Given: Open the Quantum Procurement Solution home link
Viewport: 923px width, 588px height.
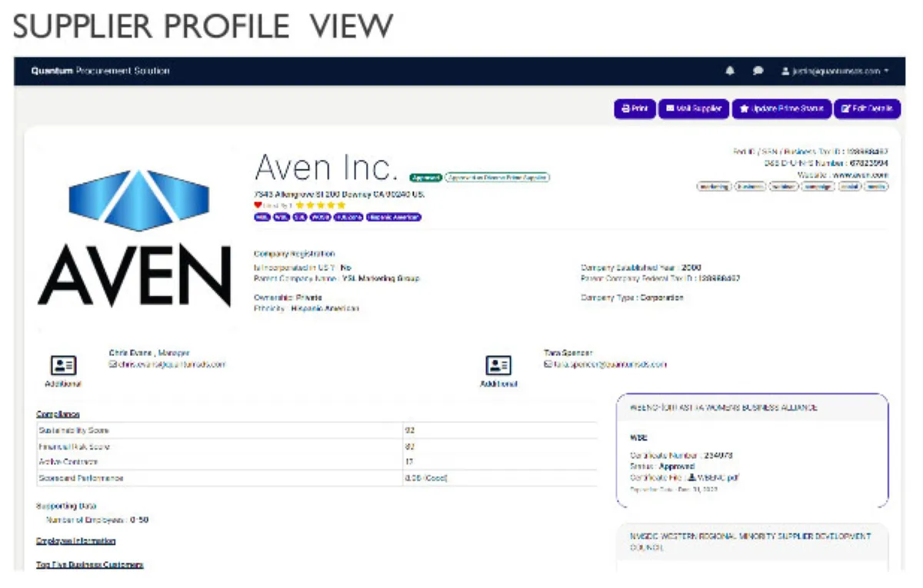Looking at the screenshot, I should tap(100, 71).
